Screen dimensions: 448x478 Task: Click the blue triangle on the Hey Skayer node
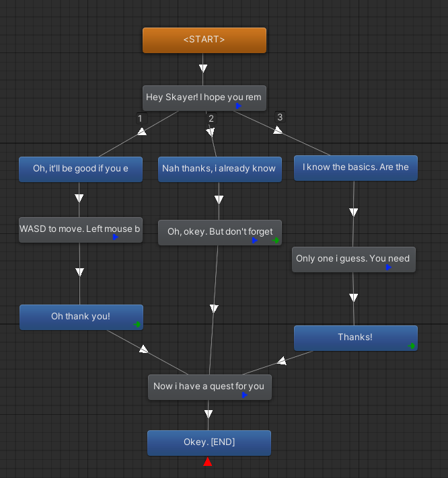[239, 106]
